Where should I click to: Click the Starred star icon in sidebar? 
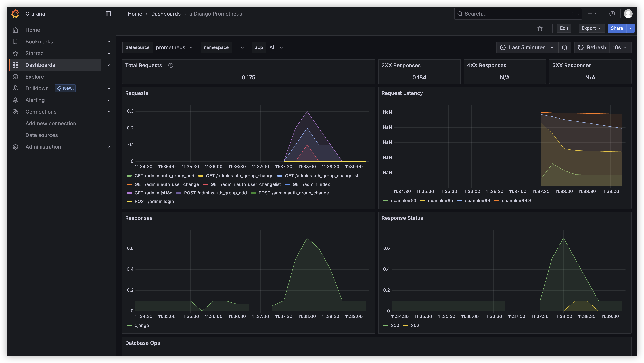(x=15, y=53)
